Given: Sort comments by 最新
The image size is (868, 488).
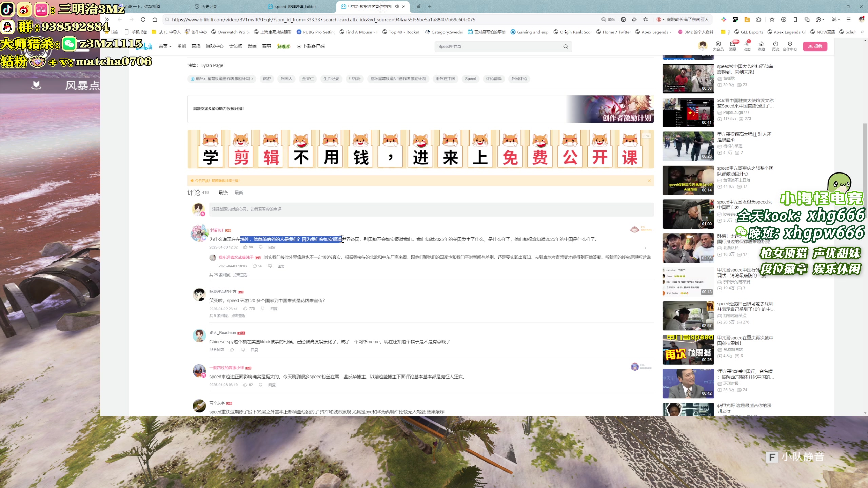Looking at the screenshot, I should (239, 192).
